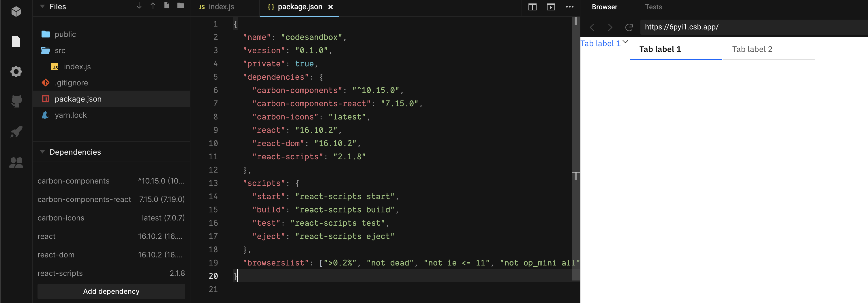Close the package.json tab
Image resolution: width=868 pixels, height=303 pixels.
point(331,7)
